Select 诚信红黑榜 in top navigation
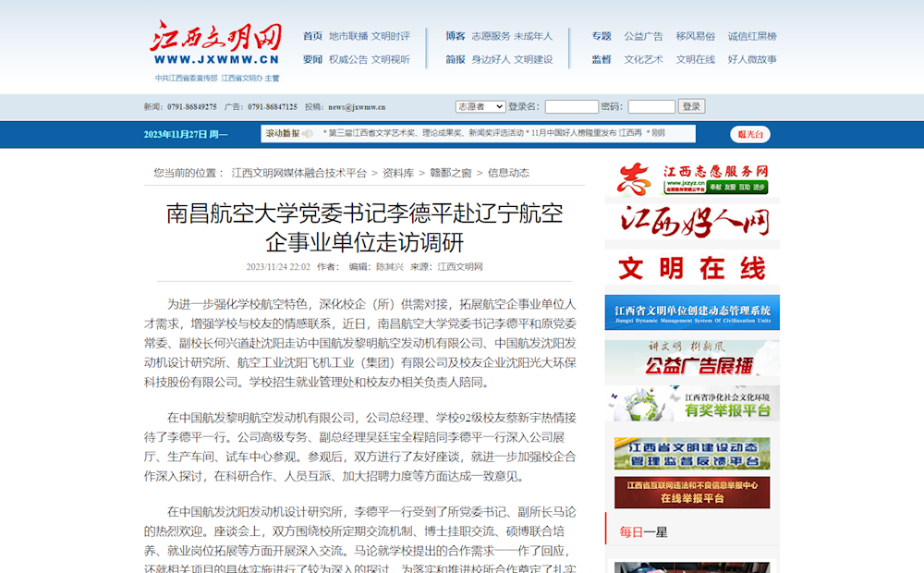The height and width of the screenshot is (573, 924). pyautogui.click(x=752, y=36)
